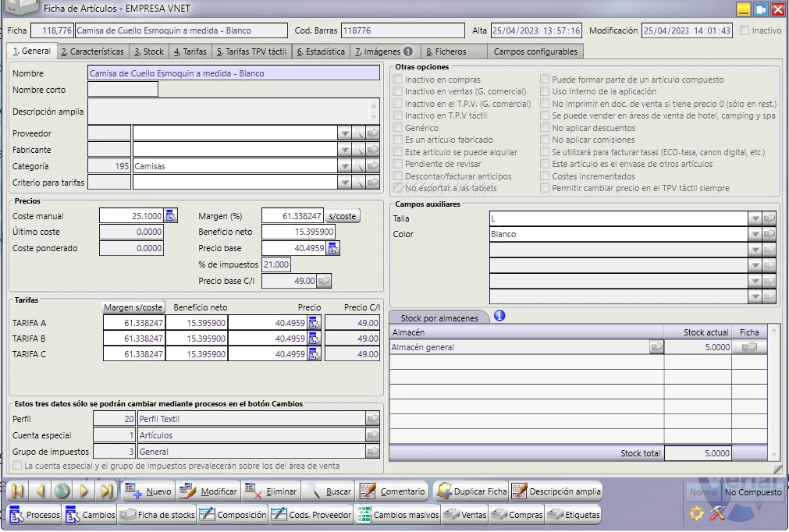Click the Nombre corto input field
Viewport: 789px width, 532px height.
point(123,90)
